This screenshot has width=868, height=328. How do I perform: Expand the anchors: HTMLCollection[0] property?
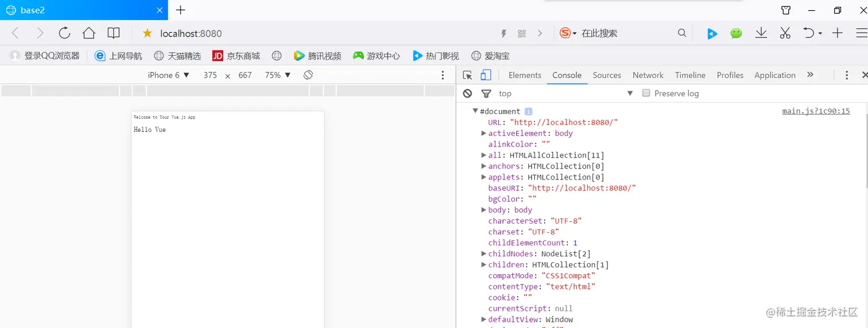(x=484, y=166)
